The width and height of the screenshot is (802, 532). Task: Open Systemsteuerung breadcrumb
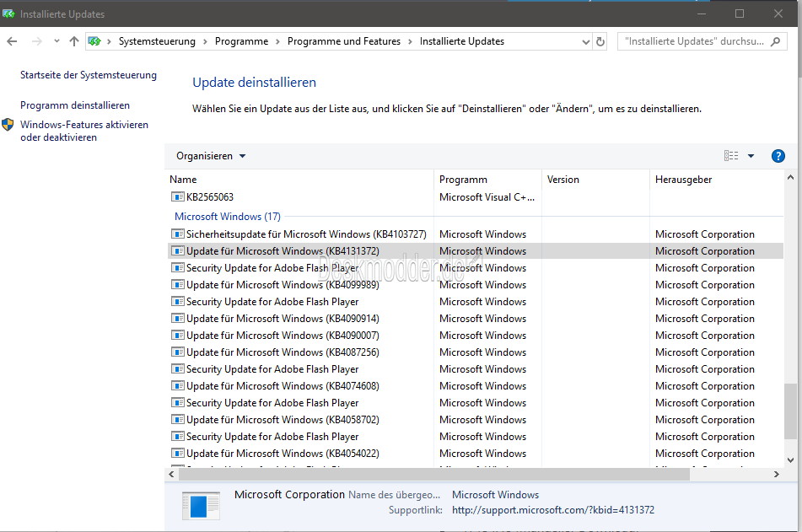tap(157, 41)
